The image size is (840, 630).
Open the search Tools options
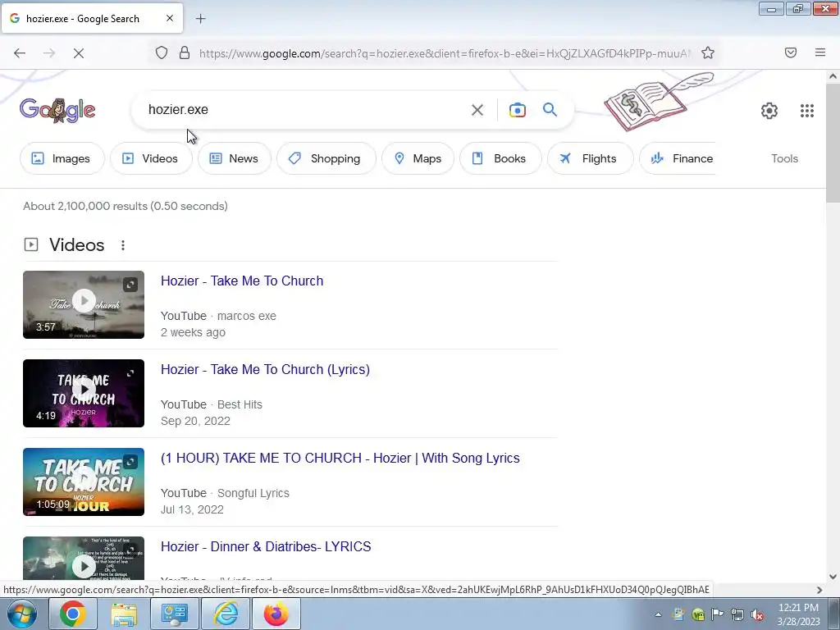pos(784,158)
